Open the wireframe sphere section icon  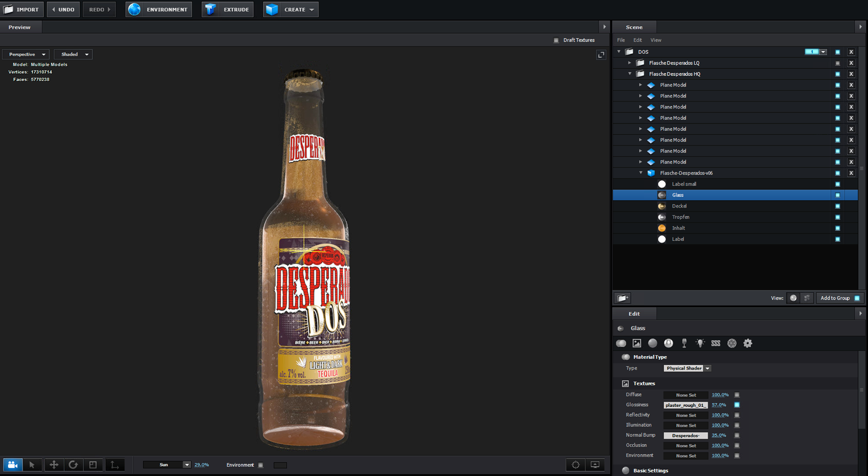[x=732, y=343]
